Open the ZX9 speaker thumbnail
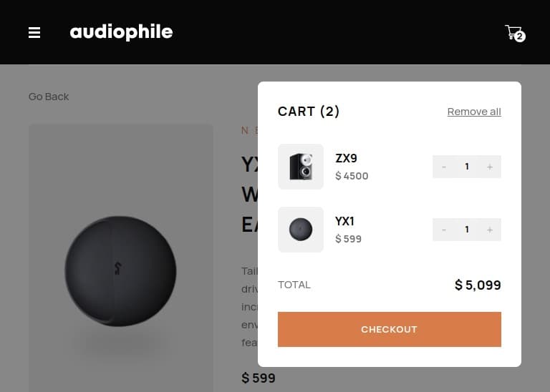This screenshot has height=392, width=550. tap(301, 167)
